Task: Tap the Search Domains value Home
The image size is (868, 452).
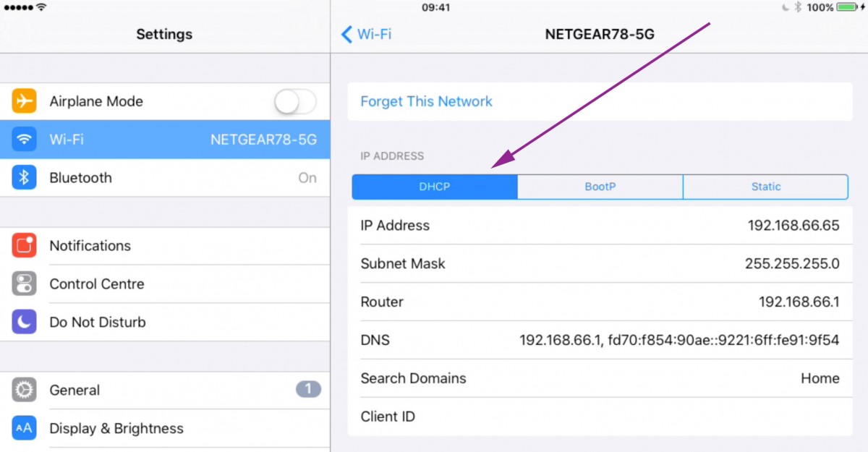Action: coord(820,378)
